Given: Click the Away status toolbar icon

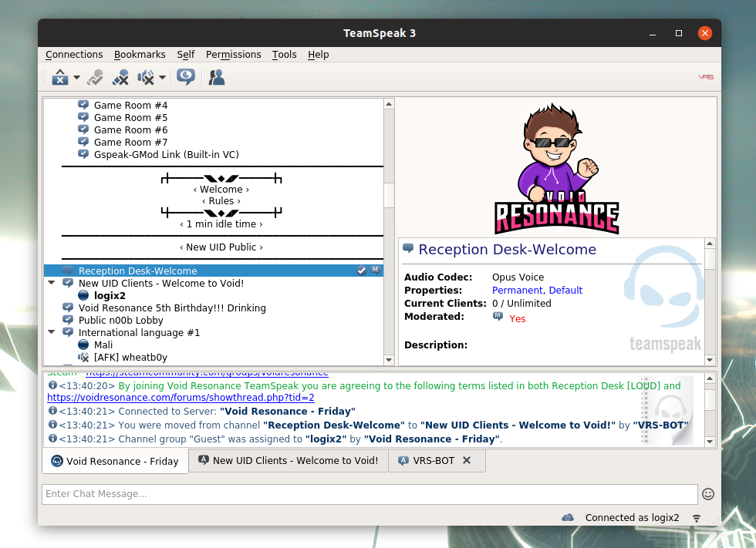Looking at the screenshot, I should pyautogui.click(x=60, y=77).
